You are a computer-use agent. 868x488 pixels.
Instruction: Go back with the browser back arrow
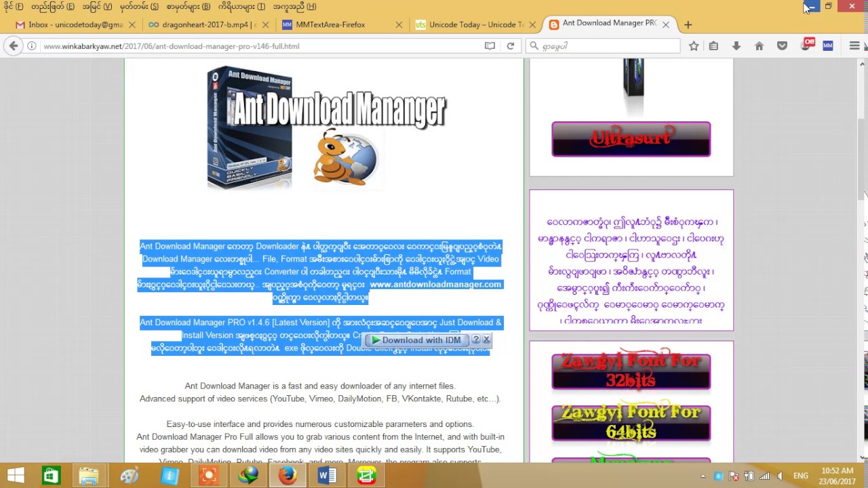[14, 46]
